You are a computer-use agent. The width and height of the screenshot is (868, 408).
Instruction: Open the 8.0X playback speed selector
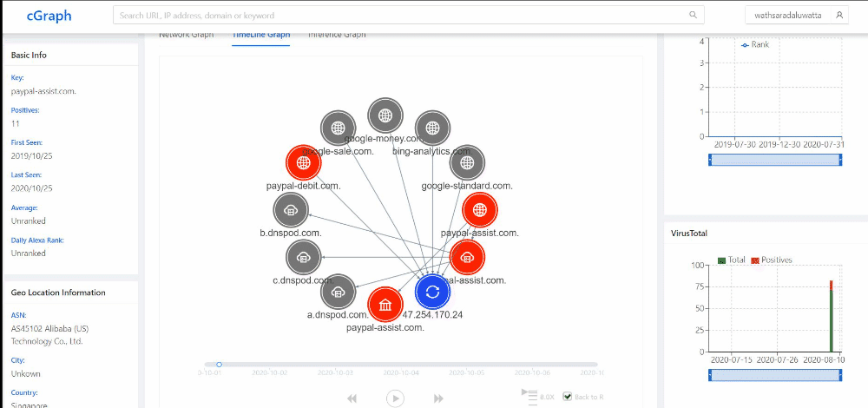[540, 397]
